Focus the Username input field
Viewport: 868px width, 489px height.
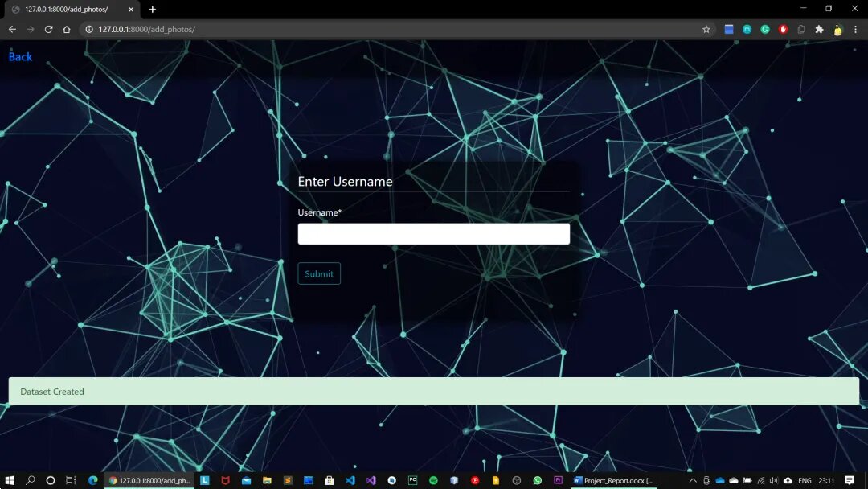433,234
